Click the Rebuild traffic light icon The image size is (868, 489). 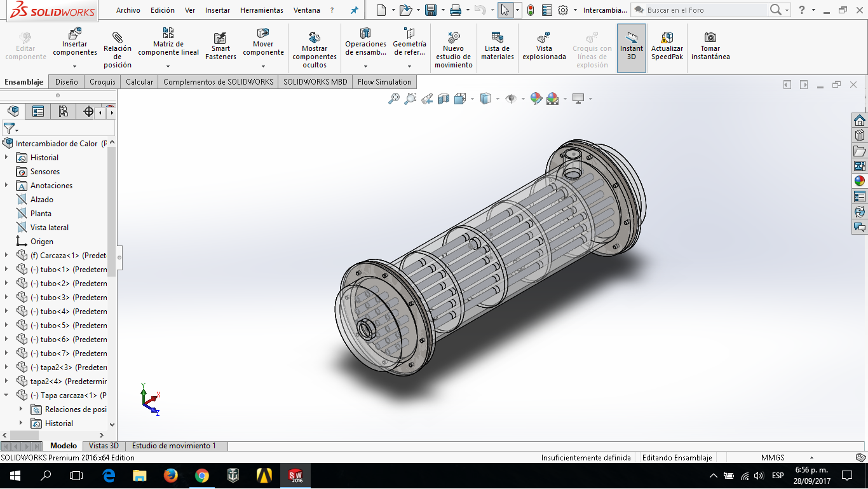pos(531,10)
